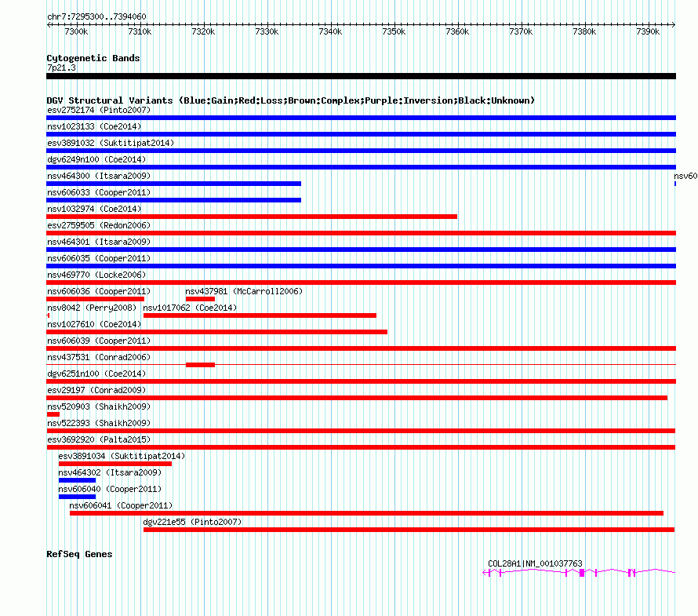Select nsv464301 (Itsara2009) label
Screen dimensions: 698x616
(x=99, y=242)
